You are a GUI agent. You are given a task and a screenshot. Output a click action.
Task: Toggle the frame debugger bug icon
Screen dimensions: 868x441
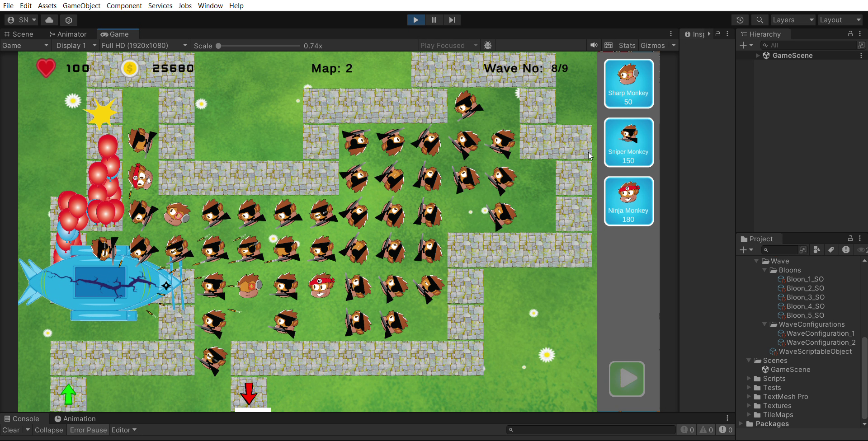tap(488, 45)
